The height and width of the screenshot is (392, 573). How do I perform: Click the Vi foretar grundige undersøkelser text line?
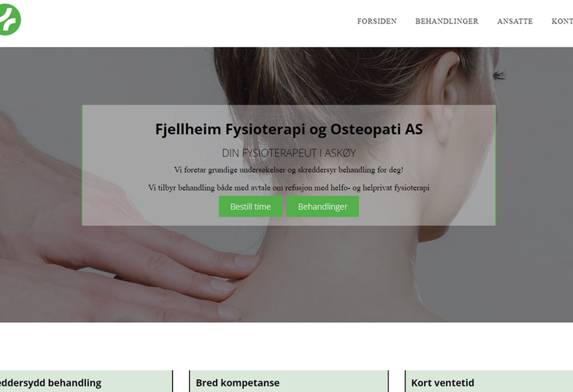(x=289, y=170)
